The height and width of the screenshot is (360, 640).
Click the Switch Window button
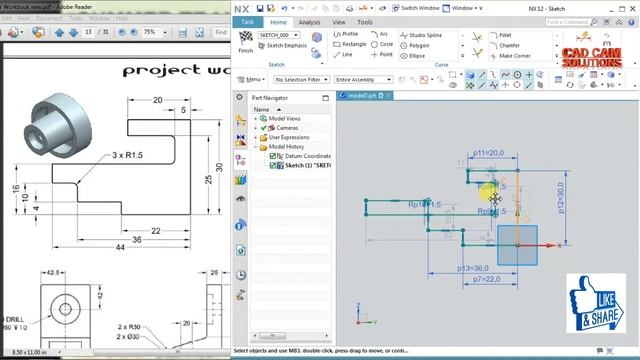(x=415, y=8)
